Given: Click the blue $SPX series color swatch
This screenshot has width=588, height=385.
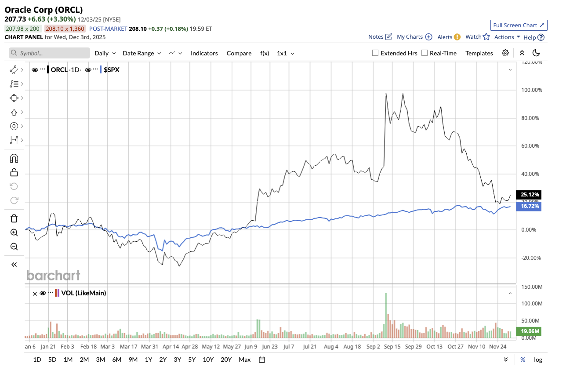Looking at the screenshot, I should 101,69.
